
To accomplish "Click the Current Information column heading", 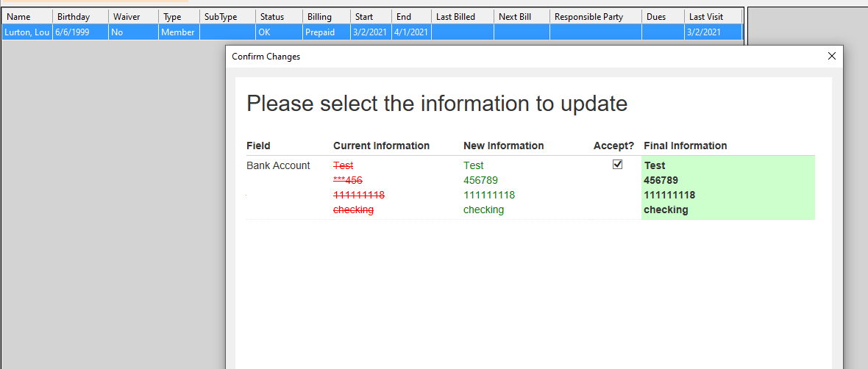I will (x=382, y=146).
